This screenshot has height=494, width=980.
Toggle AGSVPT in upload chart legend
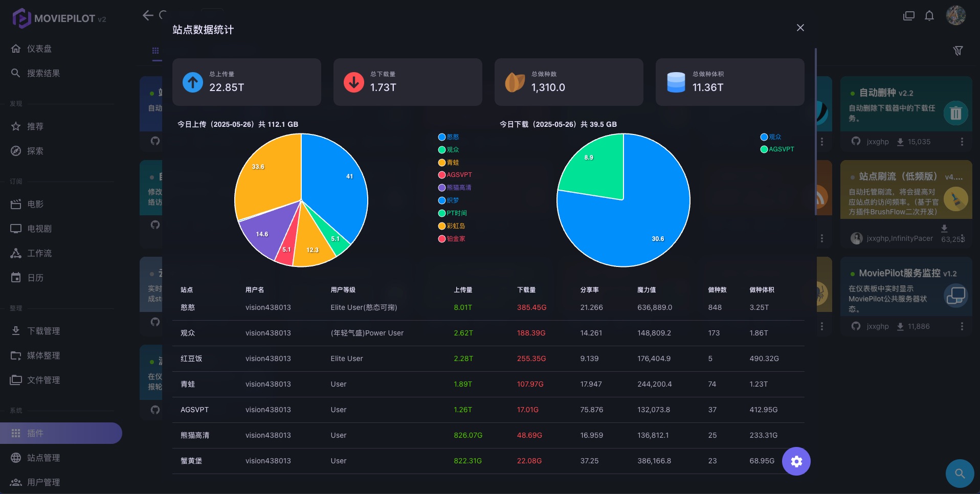click(455, 175)
